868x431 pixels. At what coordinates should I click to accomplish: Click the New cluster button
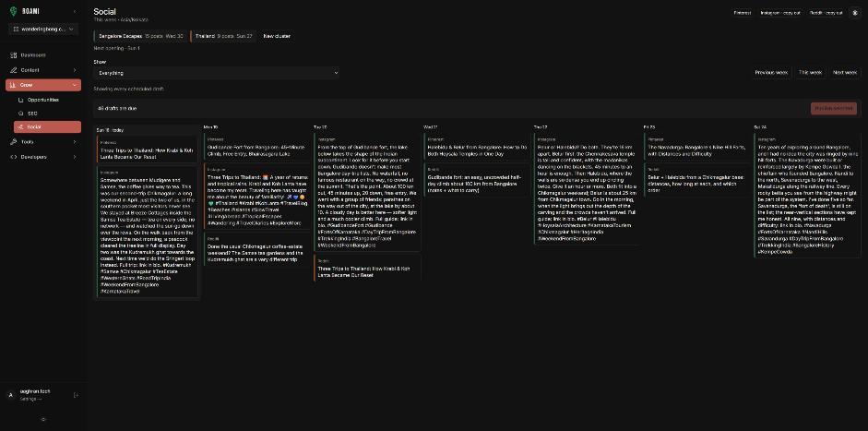coord(276,36)
